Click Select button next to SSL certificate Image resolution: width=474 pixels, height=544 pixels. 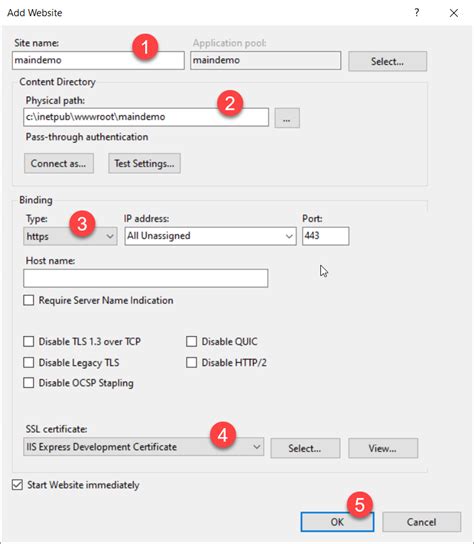pos(305,448)
